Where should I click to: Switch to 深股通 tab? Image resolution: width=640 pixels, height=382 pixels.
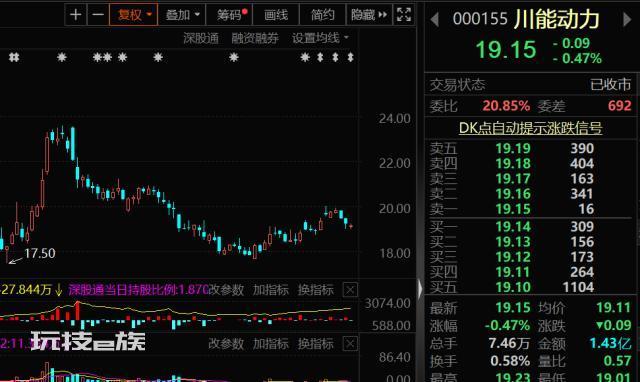pyautogui.click(x=201, y=38)
